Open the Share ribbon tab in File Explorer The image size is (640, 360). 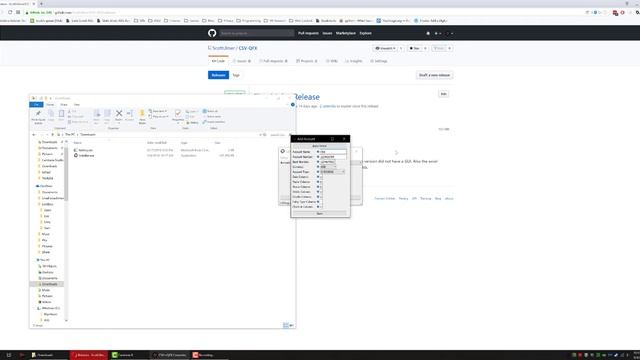click(64, 105)
